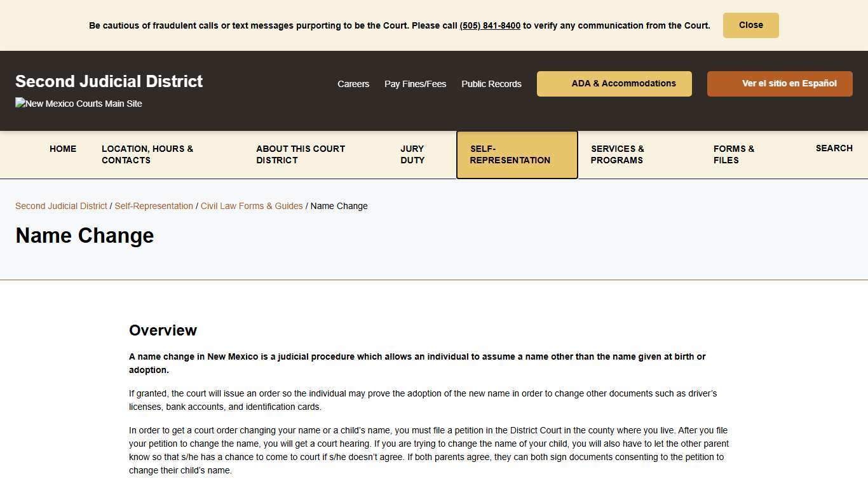Follow the Second Judicial District breadcrumb link
This screenshot has height=488, width=868.
pyautogui.click(x=61, y=206)
